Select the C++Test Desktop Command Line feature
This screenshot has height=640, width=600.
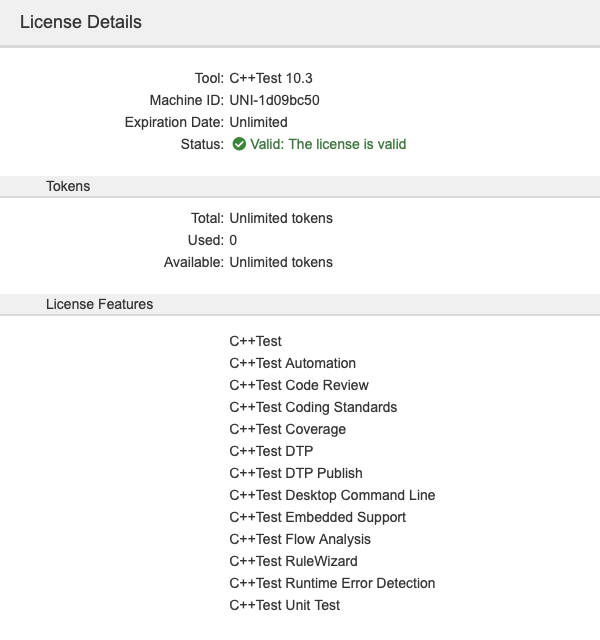pyautogui.click(x=332, y=495)
